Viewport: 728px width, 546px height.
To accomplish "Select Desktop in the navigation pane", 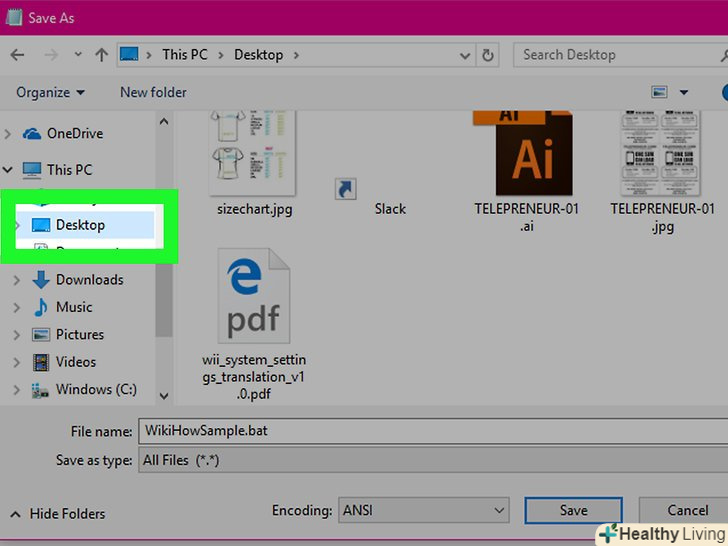I will 80,225.
